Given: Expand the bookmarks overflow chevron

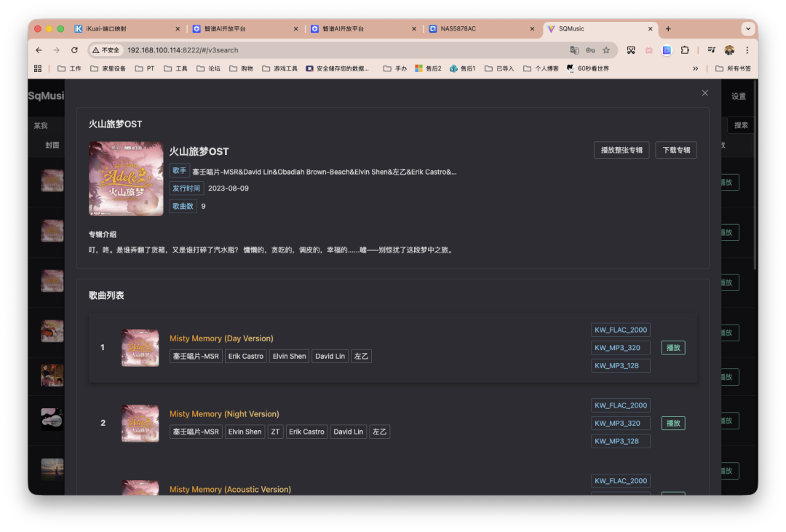Looking at the screenshot, I should [696, 68].
